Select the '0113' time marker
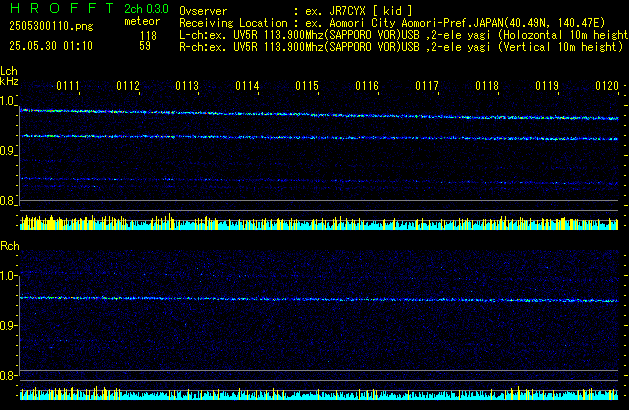 187,86
